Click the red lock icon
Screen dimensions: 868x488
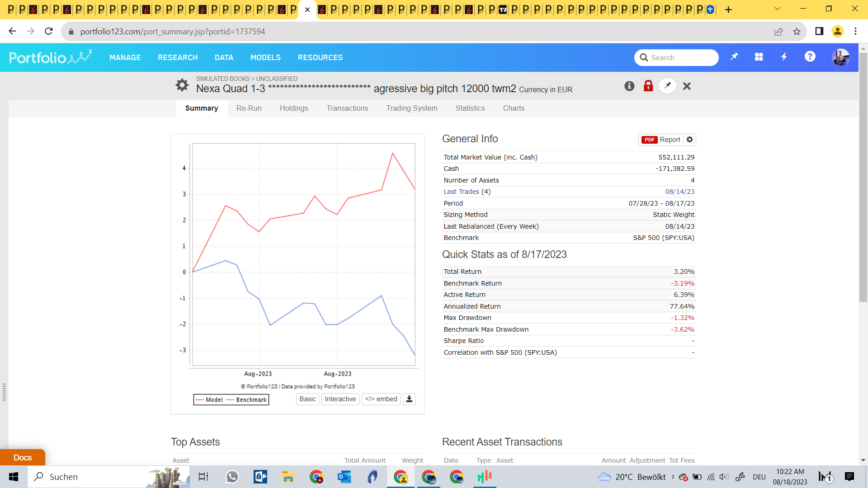click(x=648, y=86)
